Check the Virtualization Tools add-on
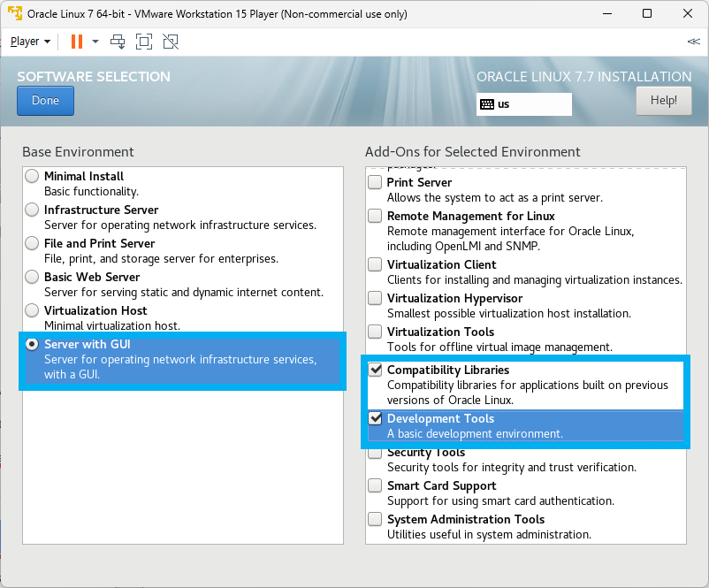 (x=375, y=332)
